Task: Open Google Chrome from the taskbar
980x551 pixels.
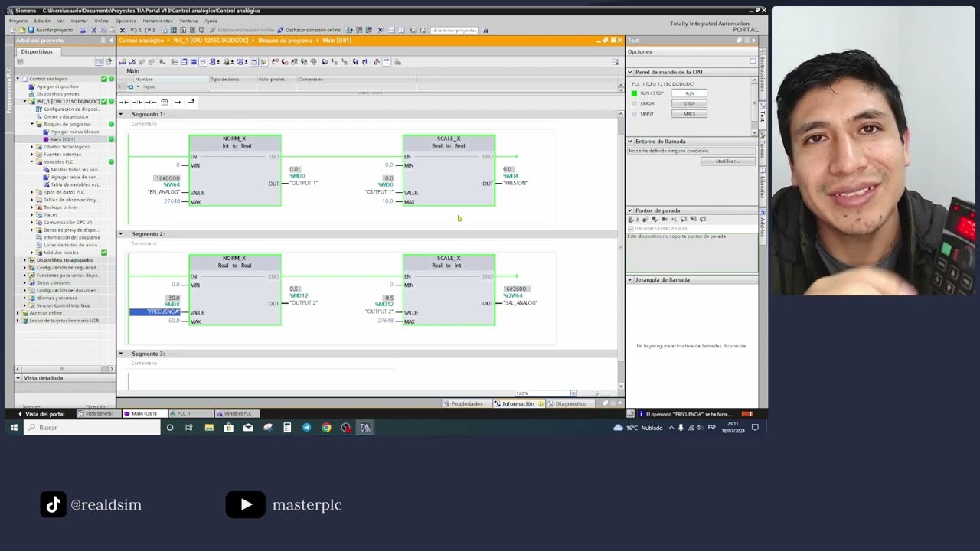Action: [x=326, y=428]
